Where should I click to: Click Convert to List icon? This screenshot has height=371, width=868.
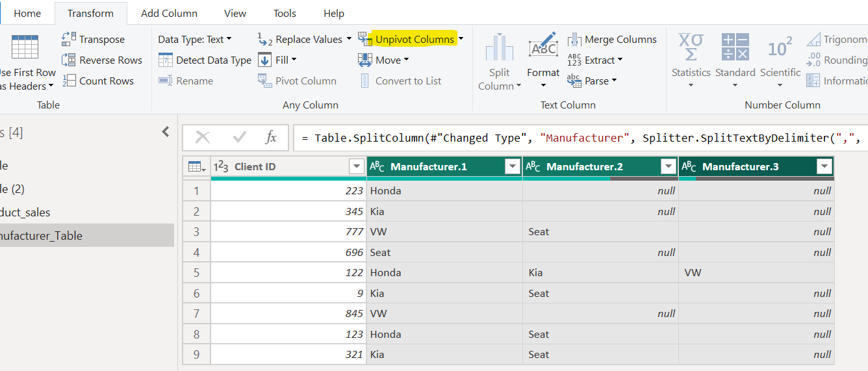point(365,81)
